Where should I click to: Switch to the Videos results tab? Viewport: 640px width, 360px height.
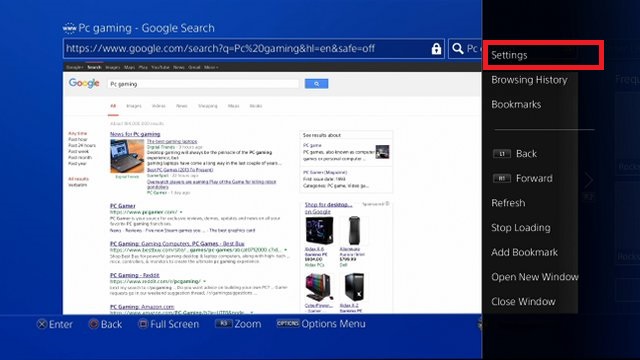coord(159,106)
